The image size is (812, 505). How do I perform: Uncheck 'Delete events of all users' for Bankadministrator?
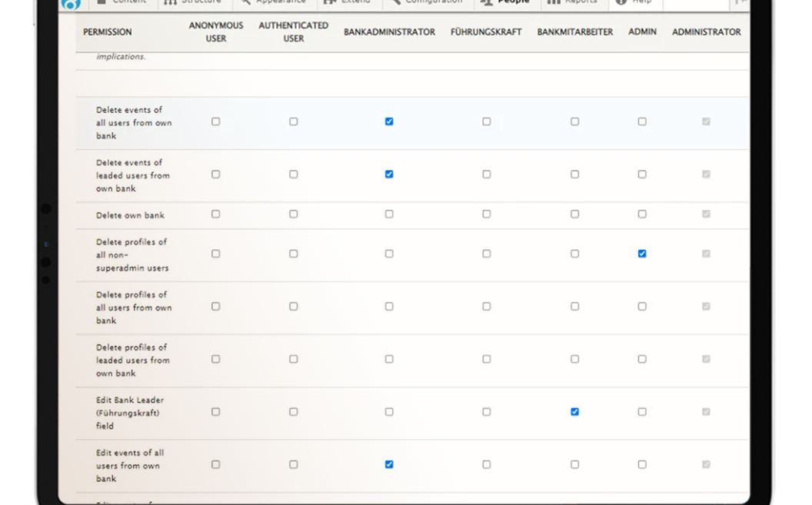pyautogui.click(x=389, y=121)
